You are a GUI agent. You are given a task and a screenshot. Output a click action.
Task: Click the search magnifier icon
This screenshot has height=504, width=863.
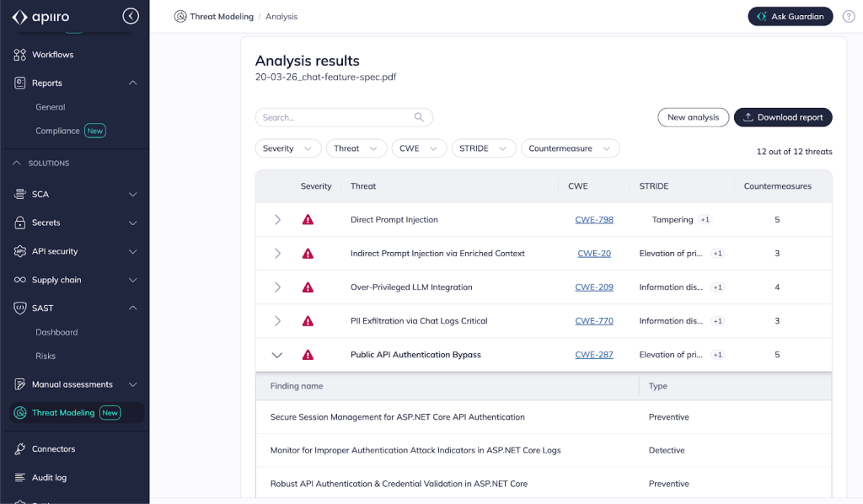[x=419, y=118]
